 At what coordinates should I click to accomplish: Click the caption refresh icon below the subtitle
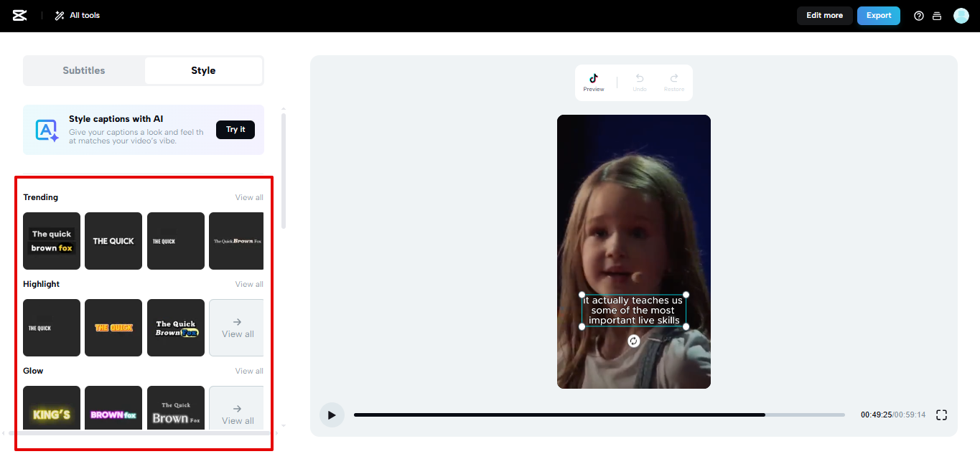pyautogui.click(x=633, y=341)
